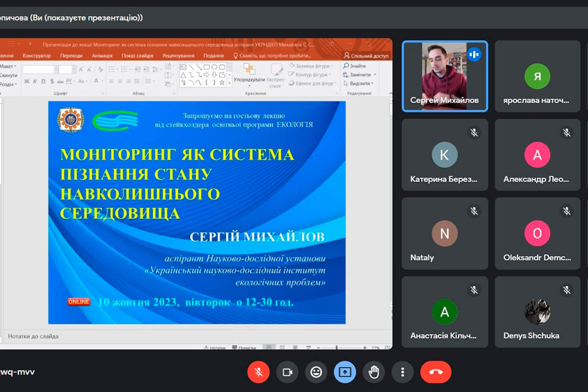Click muted mic icon on Александр's tile

(566, 133)
